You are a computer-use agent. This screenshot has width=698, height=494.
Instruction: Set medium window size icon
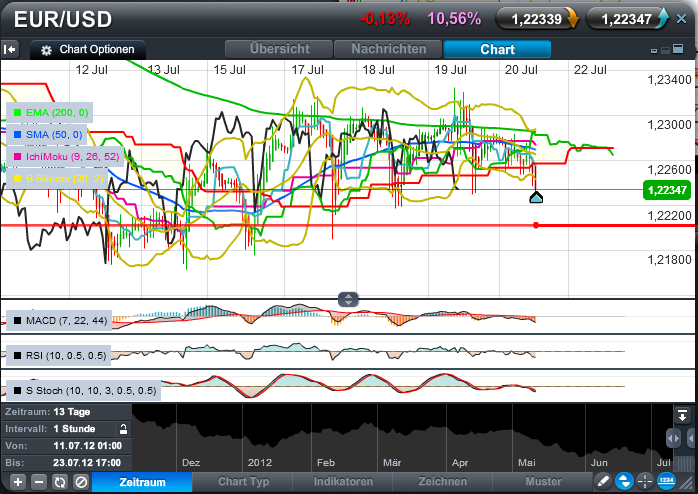click(x=665, y=50)
